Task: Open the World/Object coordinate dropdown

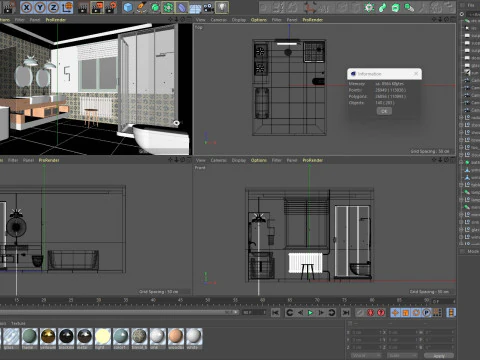Action: coord(366,356)
